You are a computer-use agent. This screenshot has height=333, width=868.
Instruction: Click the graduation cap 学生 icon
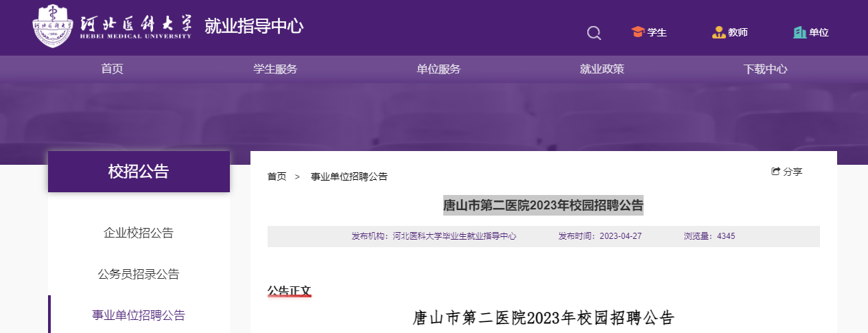click(x=638, y=32)
